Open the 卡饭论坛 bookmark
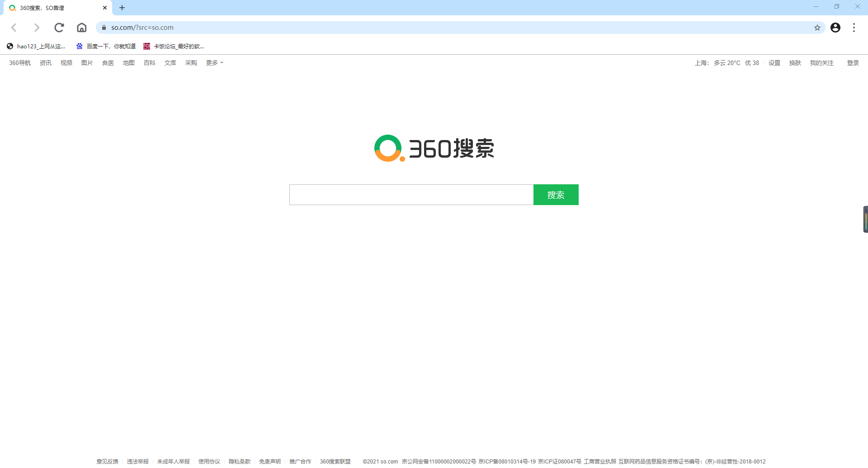Viewport: 868px width, 468px height. 174,46
